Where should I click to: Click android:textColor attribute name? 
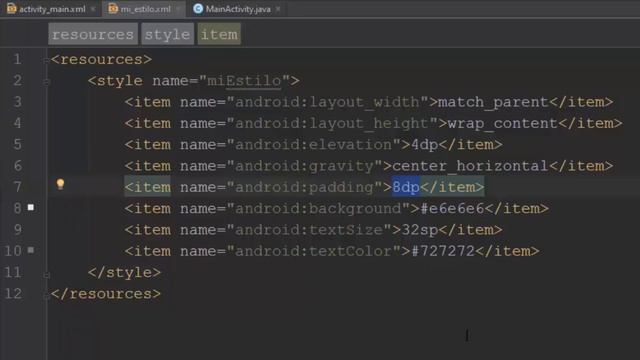pos(313,251)
